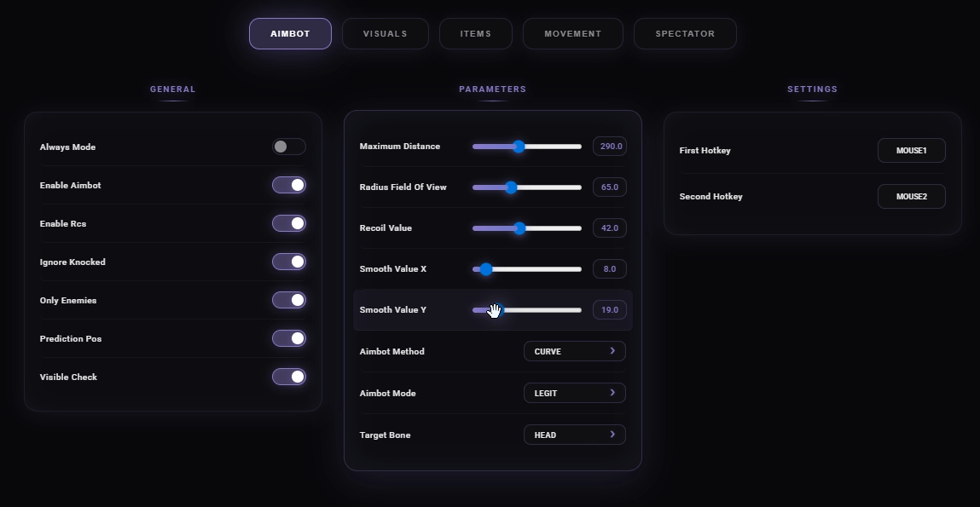
Task: Toggle Enable Rcs off
Action: 289,223
